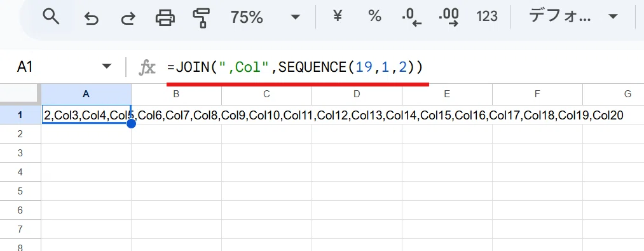644x251 pixels.
Task: Click the search magnifier icon
Action: (51, 17)
